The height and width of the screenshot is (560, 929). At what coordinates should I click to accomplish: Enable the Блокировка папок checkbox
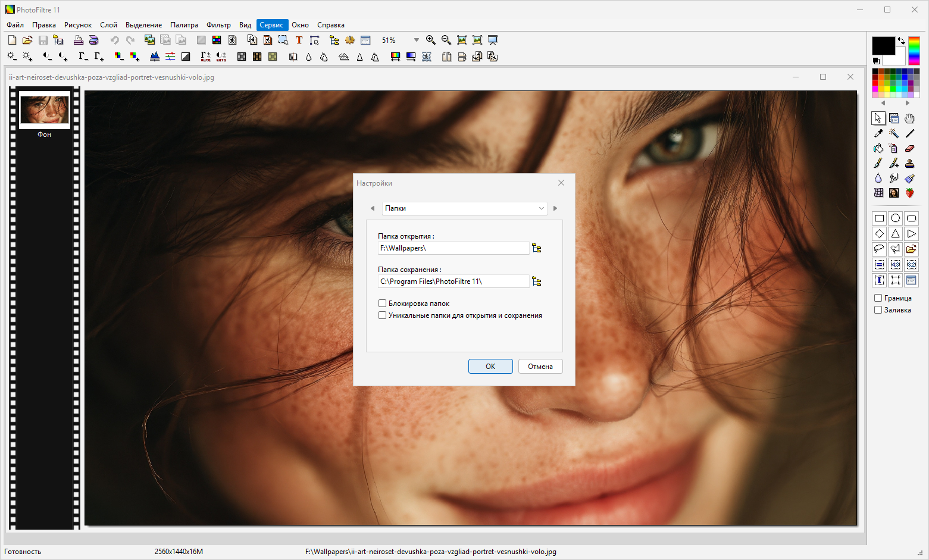(x=383, y=304)
